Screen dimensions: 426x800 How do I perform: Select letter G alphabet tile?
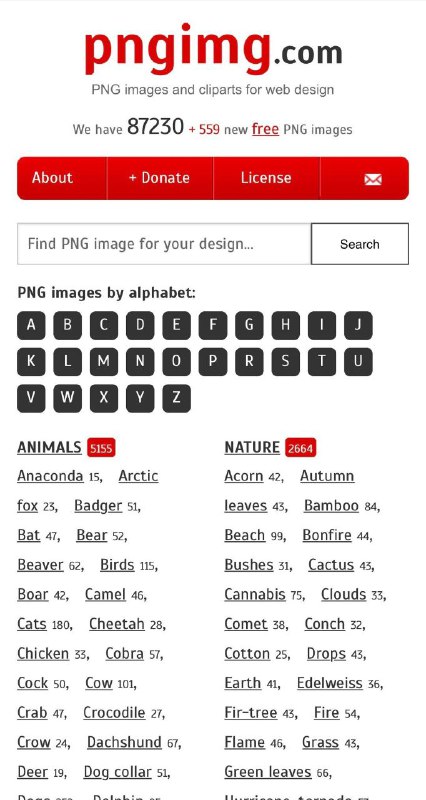pos(249,326)
